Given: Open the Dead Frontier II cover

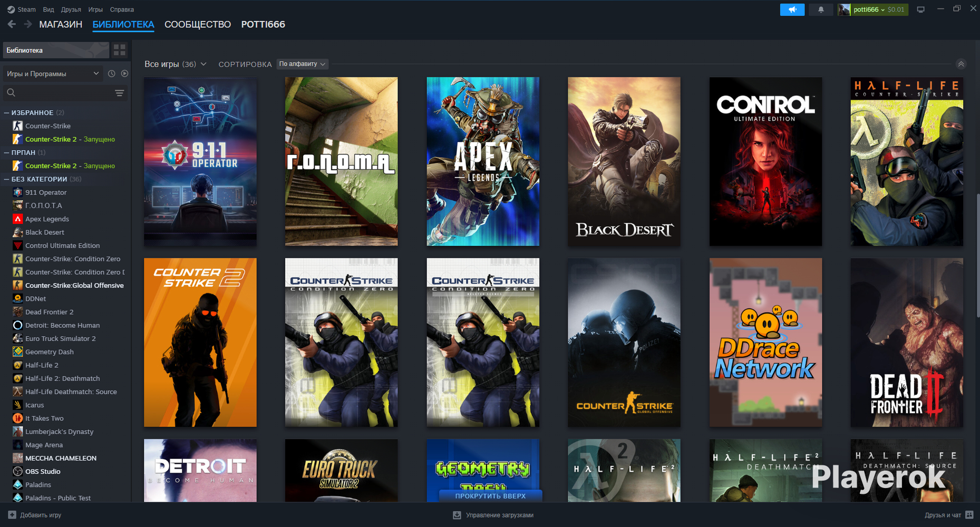Looking at the screenshot, I should click(x=907, y=343).
